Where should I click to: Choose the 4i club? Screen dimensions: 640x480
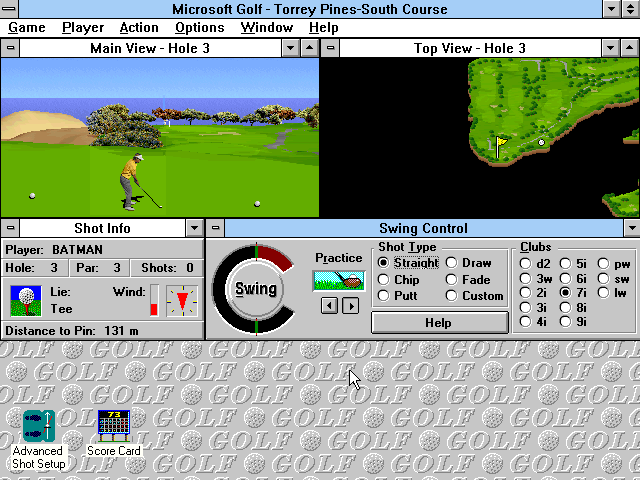pyautogui.click(x=533, y=322)
